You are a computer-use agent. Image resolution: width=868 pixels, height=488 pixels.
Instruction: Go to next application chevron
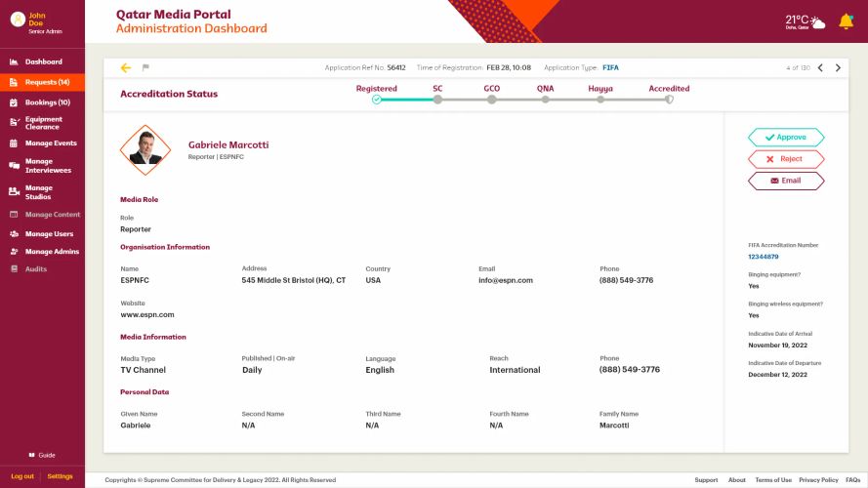pyautogui.click(x=838, y=67)
